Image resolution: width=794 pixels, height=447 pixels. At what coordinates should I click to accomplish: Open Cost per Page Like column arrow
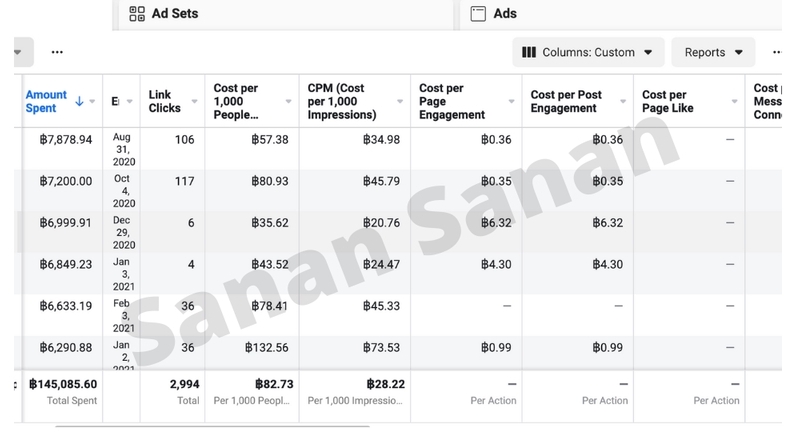pos(732,101)
